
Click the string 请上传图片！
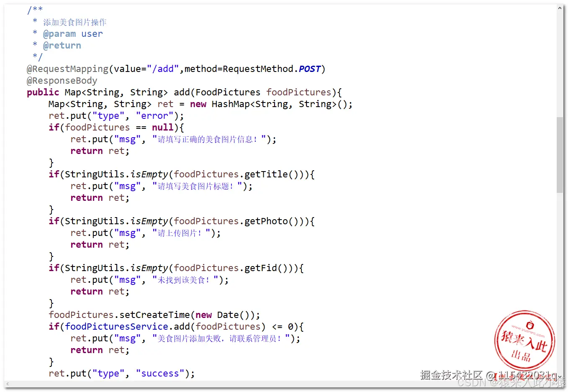coord(181,233)
